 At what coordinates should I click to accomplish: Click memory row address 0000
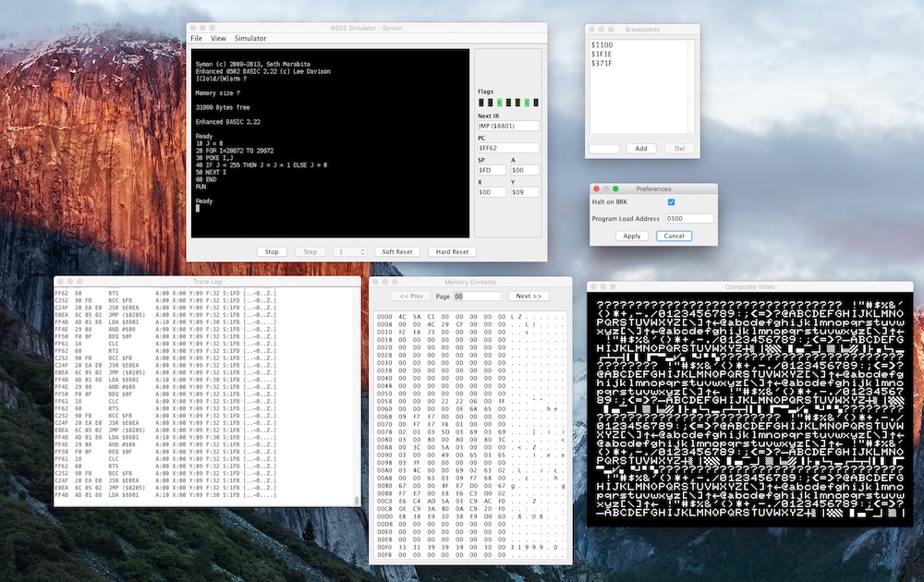384,316
